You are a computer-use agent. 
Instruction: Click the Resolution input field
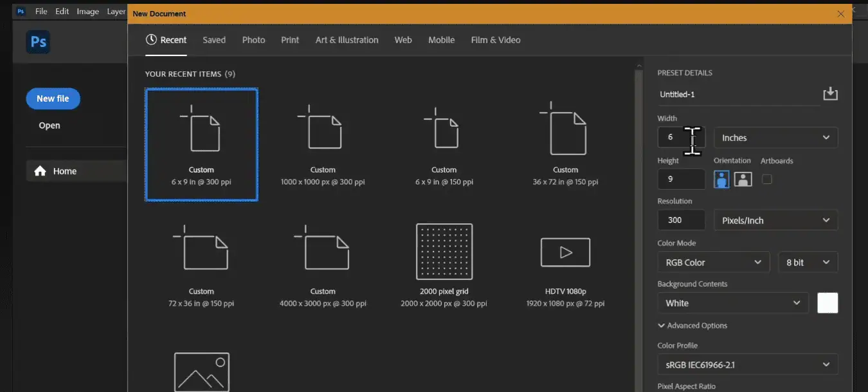(681, 220)
